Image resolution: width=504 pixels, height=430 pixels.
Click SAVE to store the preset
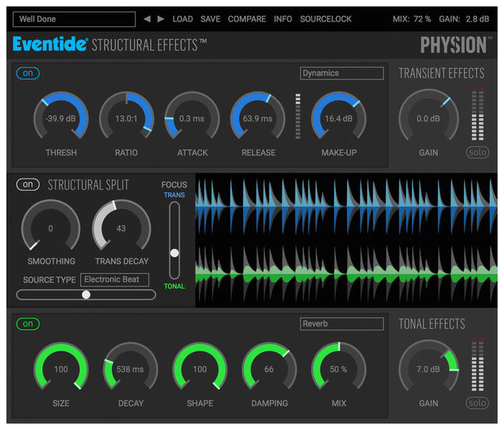point(210,19)
